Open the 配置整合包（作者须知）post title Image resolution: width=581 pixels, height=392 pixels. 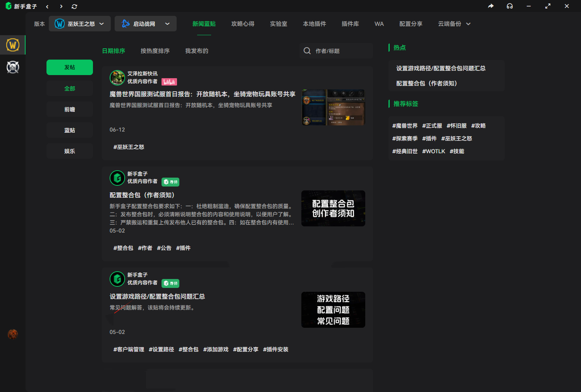[142, 195]
